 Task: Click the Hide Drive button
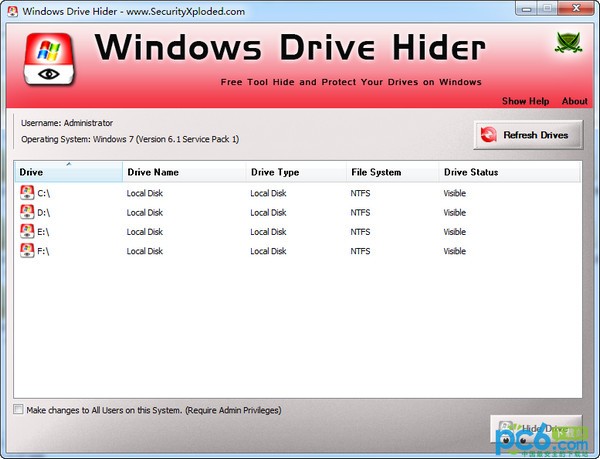click(x=536, y=429)
